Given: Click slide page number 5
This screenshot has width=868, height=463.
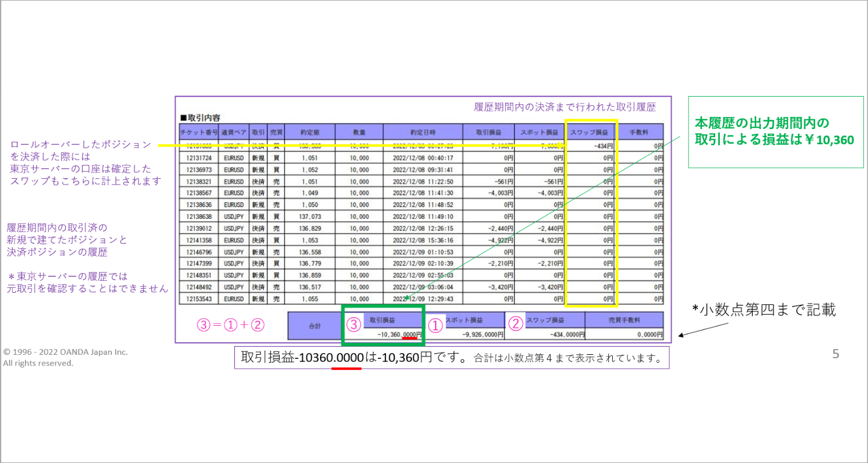Looking at the screenshot, I should pos(836,354).
